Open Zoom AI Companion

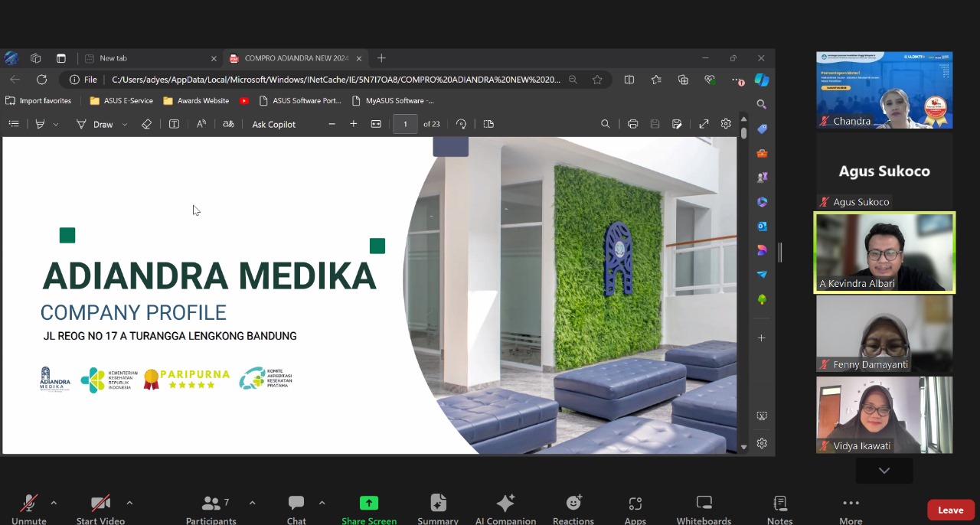(x=505, y=509)
